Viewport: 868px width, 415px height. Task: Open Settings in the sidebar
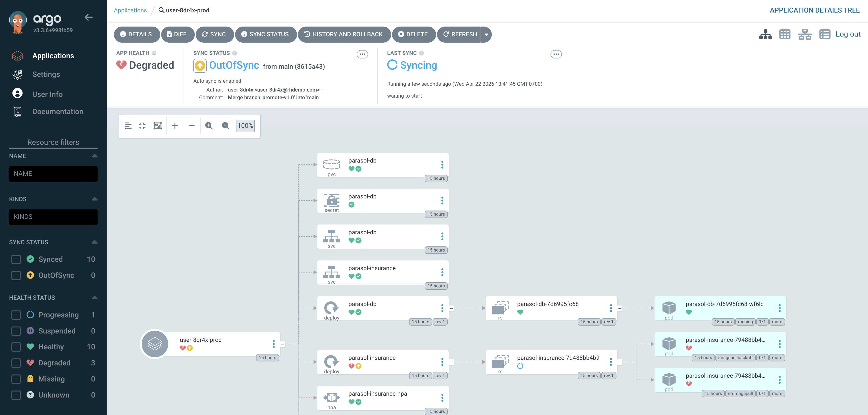click(x=46, y=75)
